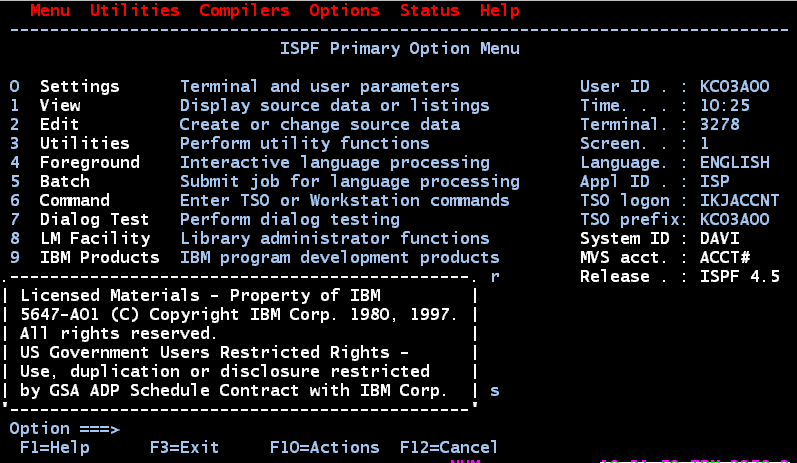Open the Compilers pull-down menu

coord(244,10)
